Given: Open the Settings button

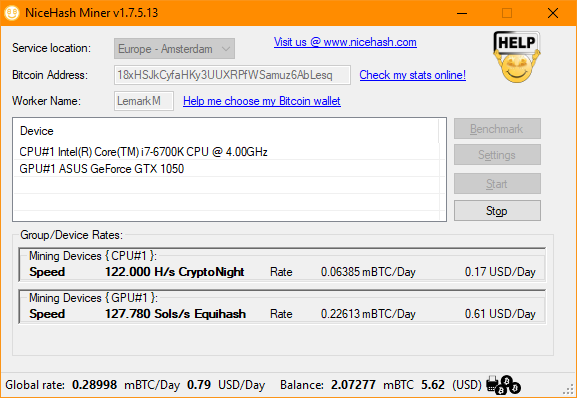Looking at the screenshot, I should click(497, 155).
